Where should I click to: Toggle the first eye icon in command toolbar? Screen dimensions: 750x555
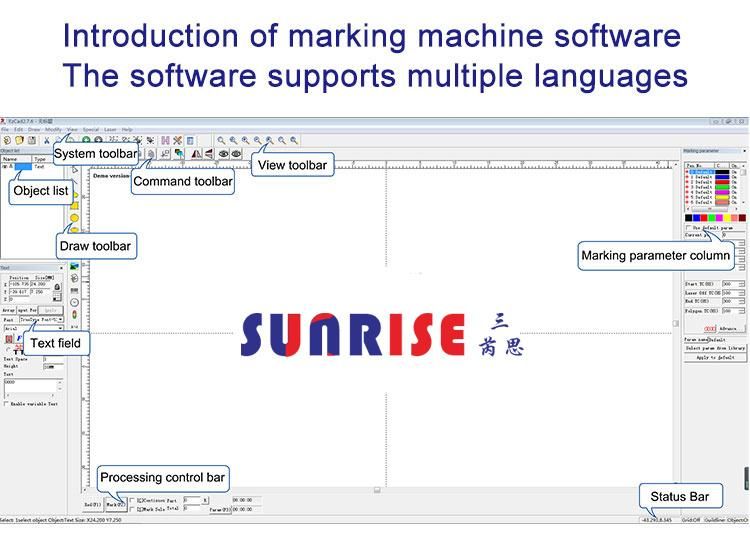(223, 154)
